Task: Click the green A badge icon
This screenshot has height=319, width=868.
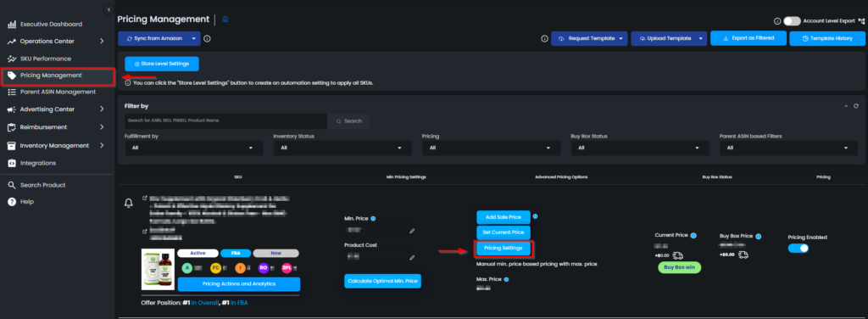Action: (x=187, y=268)
